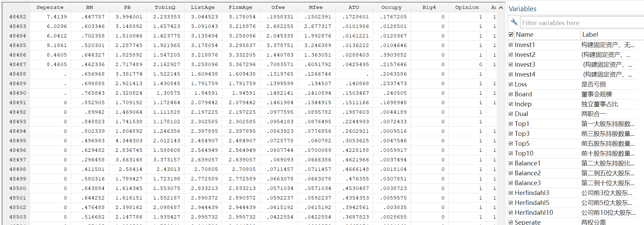Select the Seperate column header

coord(50,7)
